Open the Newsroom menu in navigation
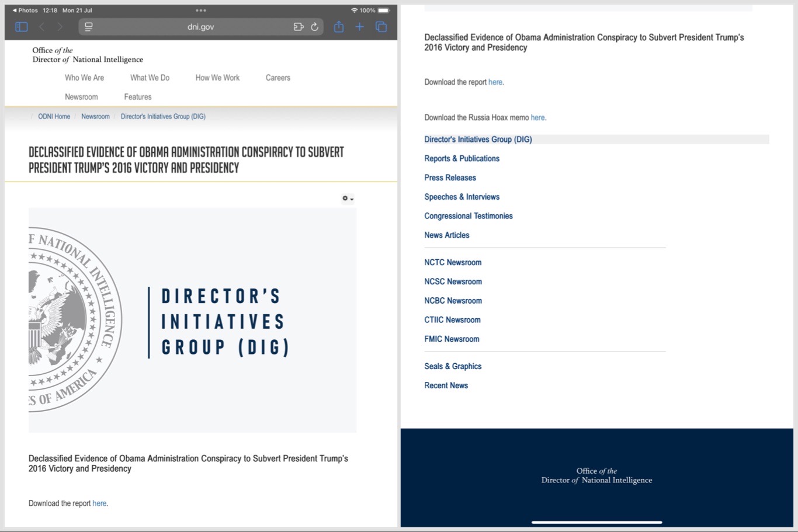Image resolution: width=798 pixels, height=532 pixels. (x=81, y=97)
